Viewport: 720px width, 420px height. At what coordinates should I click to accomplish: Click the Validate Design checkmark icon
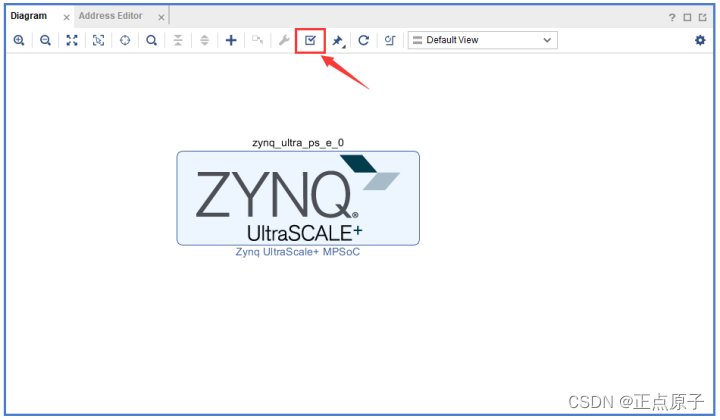310,40
